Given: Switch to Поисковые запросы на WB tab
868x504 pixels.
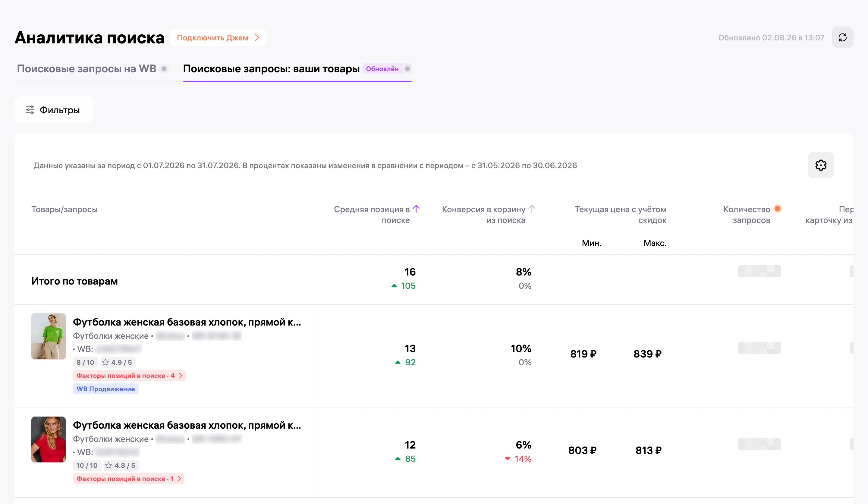Looking at the screenshot, I should [x=87, y=68].
